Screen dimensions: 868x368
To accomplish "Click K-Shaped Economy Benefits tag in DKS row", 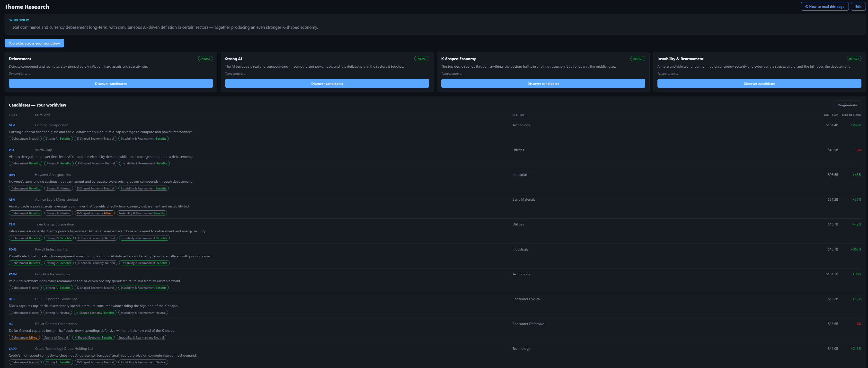I will tap(95, 313).
